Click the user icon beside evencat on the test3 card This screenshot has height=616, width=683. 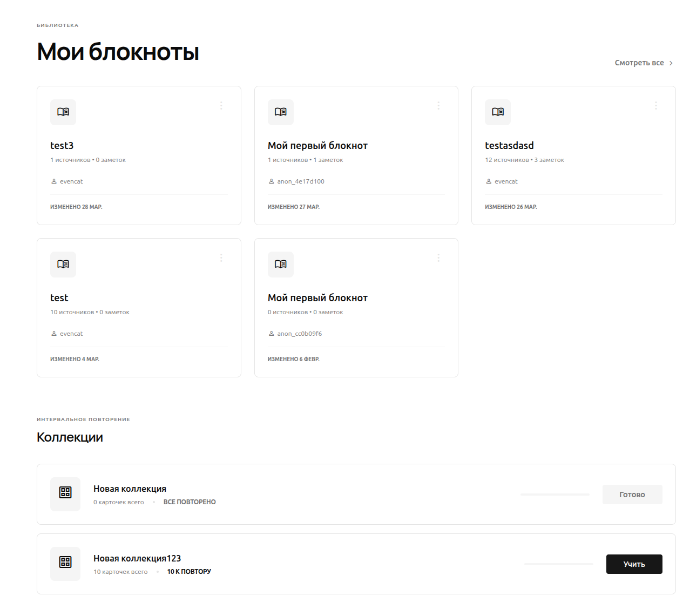pyautogui.click(x=54, y=181)
